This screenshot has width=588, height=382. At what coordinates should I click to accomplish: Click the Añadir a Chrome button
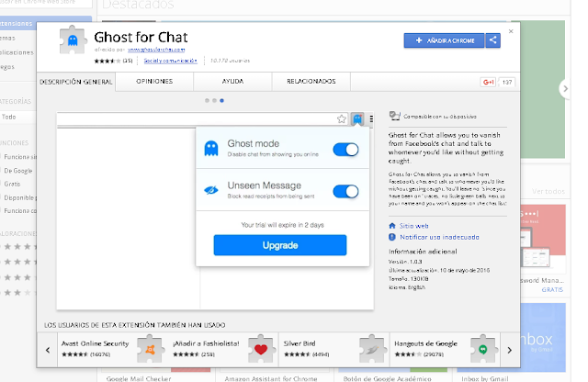tap(445, 40)
